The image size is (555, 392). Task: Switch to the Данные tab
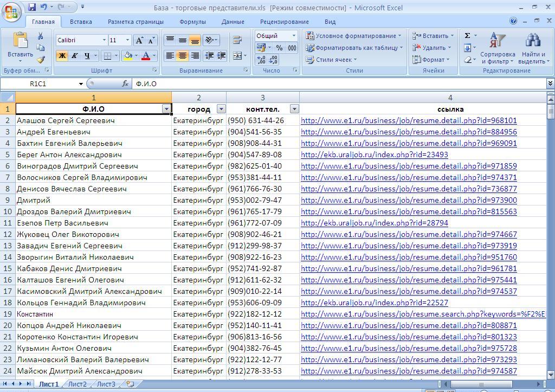[233, 22]
